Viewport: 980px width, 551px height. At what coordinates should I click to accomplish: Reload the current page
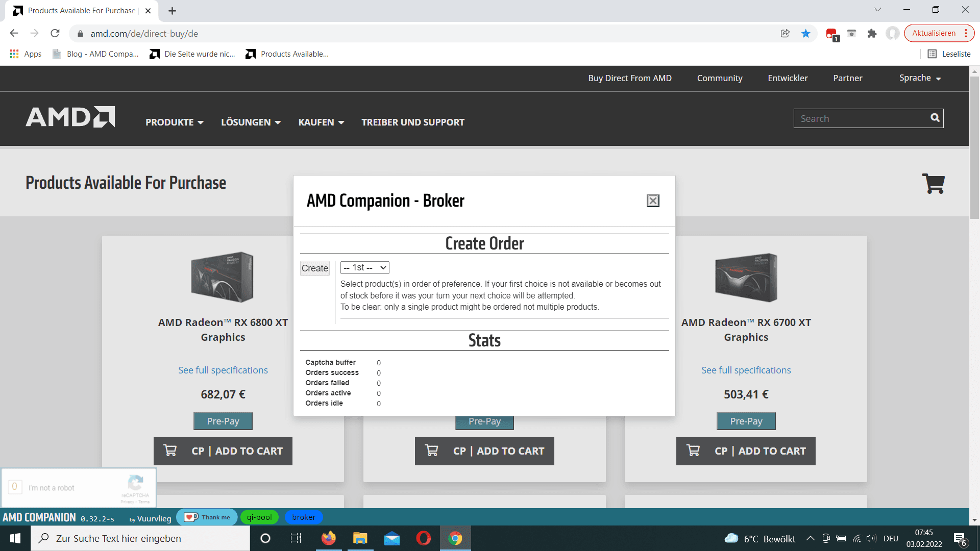(55, 34)
